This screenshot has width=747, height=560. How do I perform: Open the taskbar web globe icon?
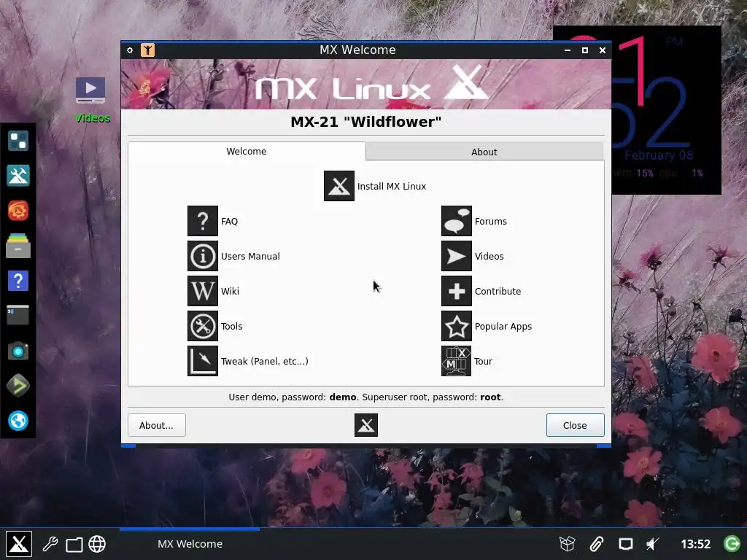(x=97, y=544)
